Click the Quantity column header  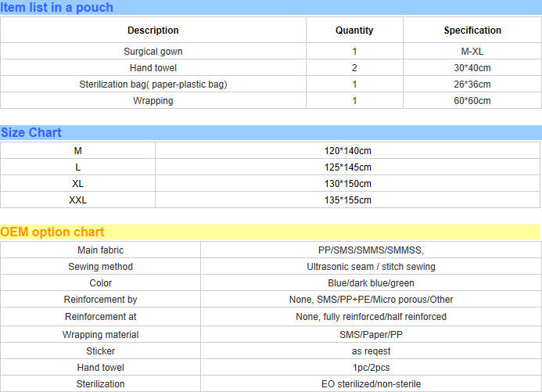(x=354, y=31)
